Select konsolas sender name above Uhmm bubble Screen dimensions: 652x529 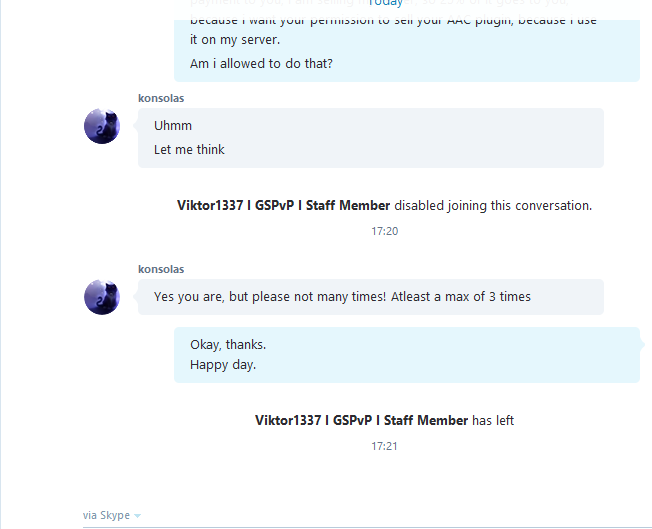pyautogui.click(x=161, y=98)
